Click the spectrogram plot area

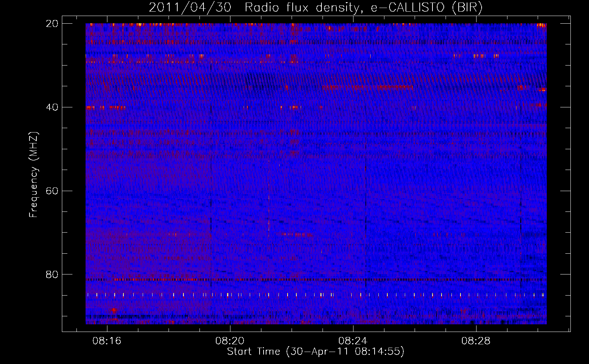click(x=316, y=174)
